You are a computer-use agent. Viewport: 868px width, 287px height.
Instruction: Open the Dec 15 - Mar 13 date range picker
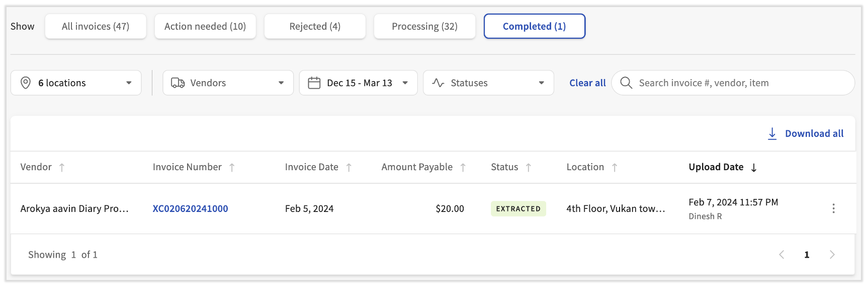pyautogui.click(x=358, y=83)
